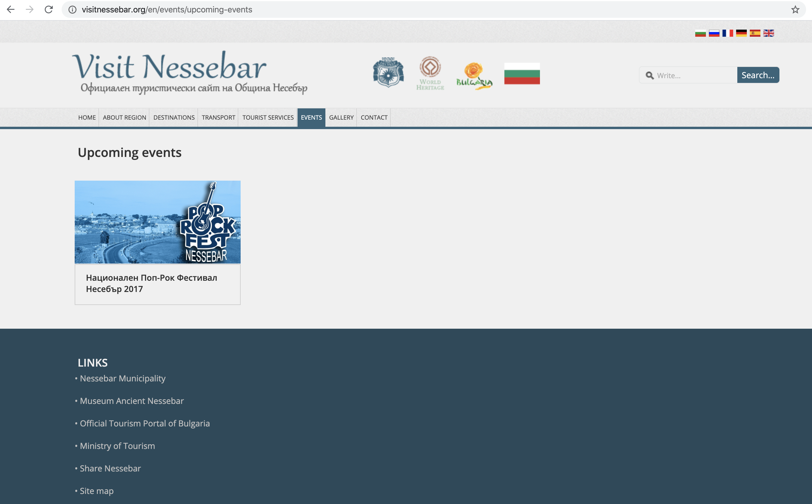
Task: Click the World Heritage logo
Action: click(430, 73)
